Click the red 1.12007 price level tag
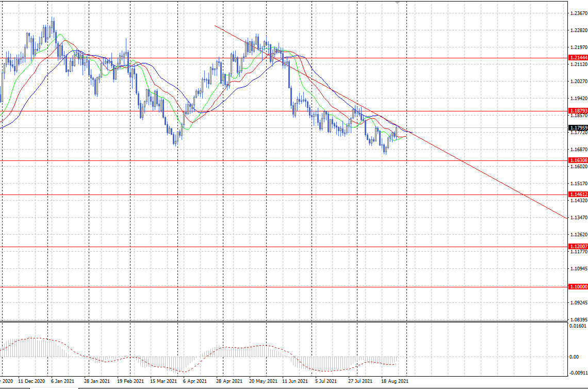Image resolution: width=588 pixels, height=389 pixels. tap(578, 247)
